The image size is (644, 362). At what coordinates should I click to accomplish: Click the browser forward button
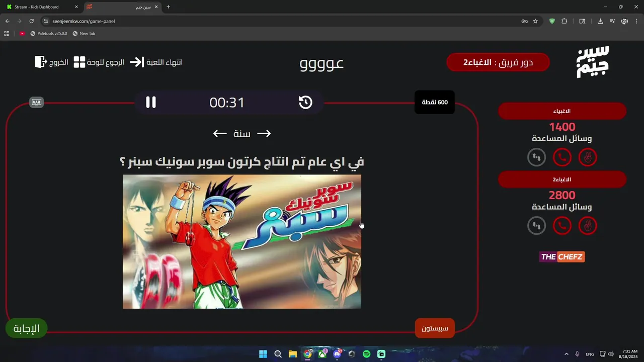tap(20, 21)
